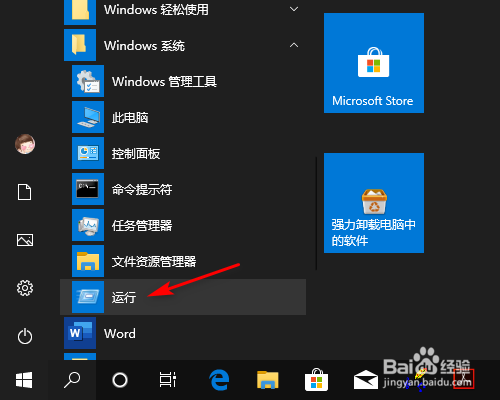Click the Windows 系统 folder label

144,45
